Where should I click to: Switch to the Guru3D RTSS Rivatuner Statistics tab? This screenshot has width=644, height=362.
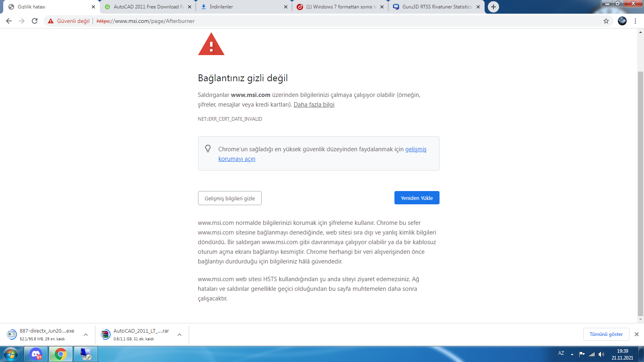pyautogui.click(x=436, y=7)
